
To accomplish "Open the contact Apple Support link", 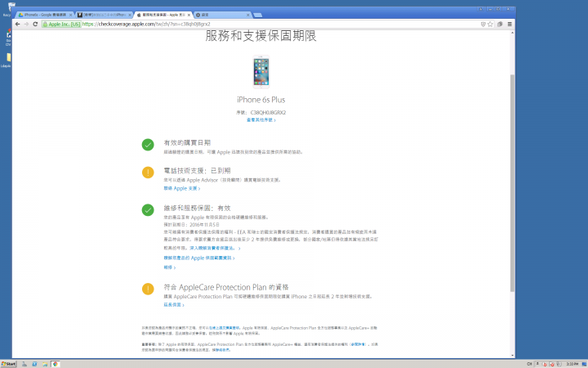I will pos(182,189).
